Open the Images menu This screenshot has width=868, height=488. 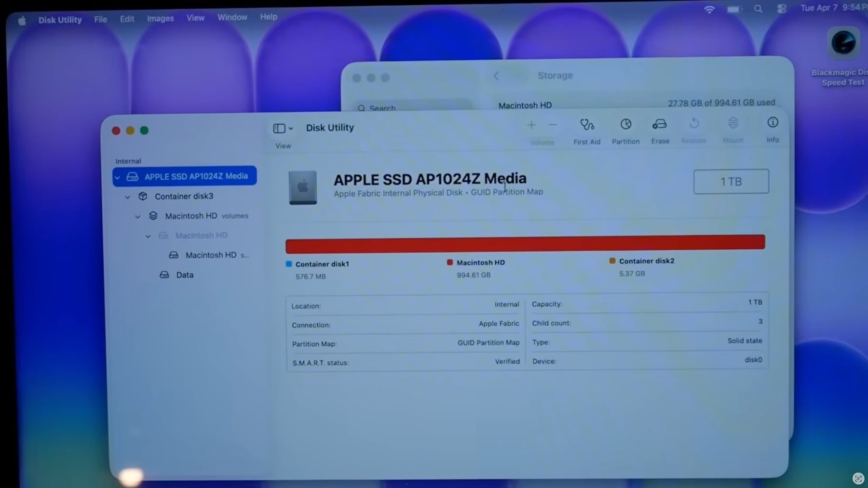click(x=160, y=18)
